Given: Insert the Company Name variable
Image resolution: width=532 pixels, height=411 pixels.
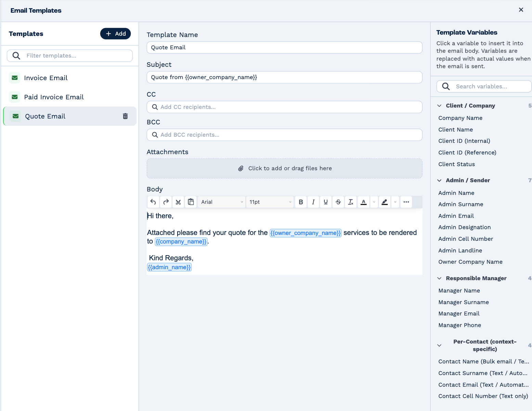Looking at the screenshot, I should [x=460, y=118].
